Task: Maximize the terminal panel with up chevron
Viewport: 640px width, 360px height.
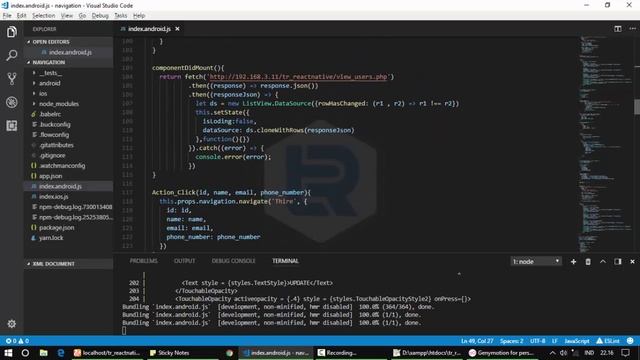Action: 603,262
